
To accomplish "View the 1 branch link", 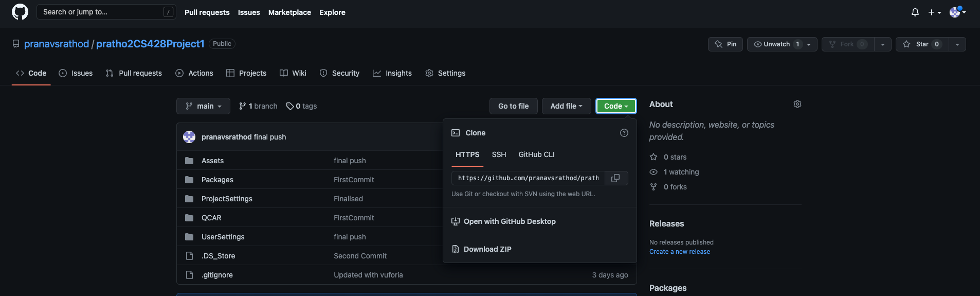I will (258, 106).
